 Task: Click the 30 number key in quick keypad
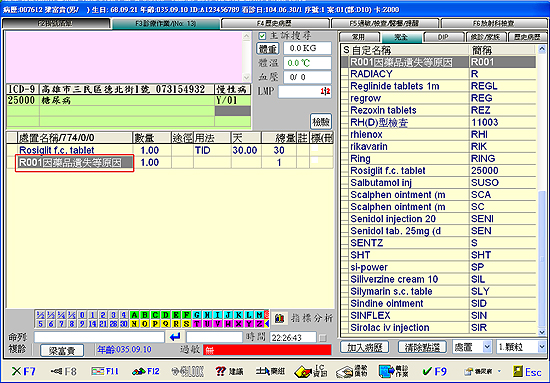point(124,323)
